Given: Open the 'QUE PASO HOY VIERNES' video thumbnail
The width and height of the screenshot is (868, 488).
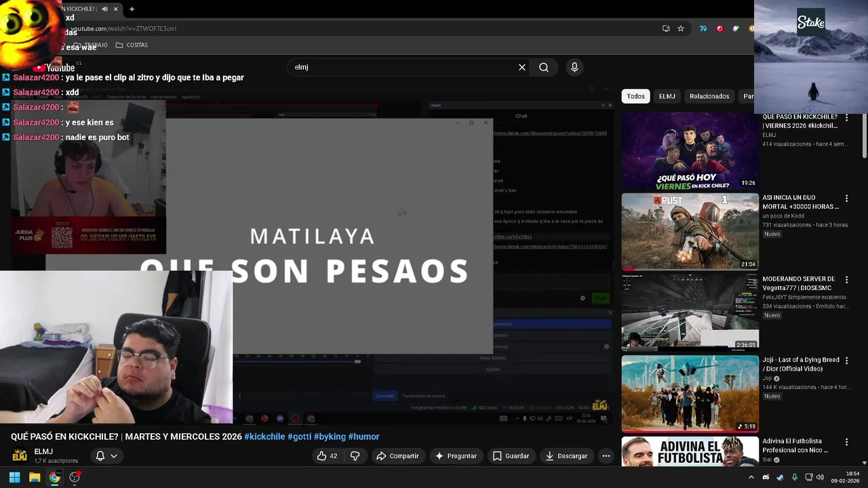Looking at the screenshot, I should pyautogui.click(x=690, y=150).
